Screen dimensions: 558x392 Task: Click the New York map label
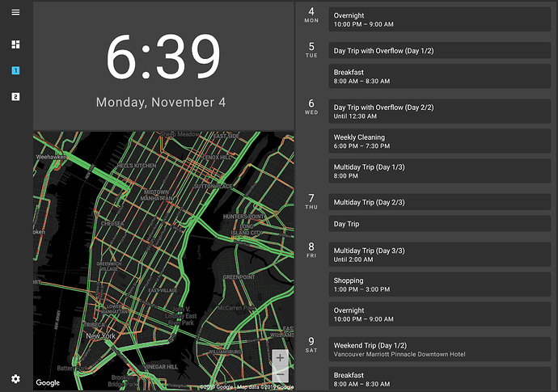coord(101,335)
